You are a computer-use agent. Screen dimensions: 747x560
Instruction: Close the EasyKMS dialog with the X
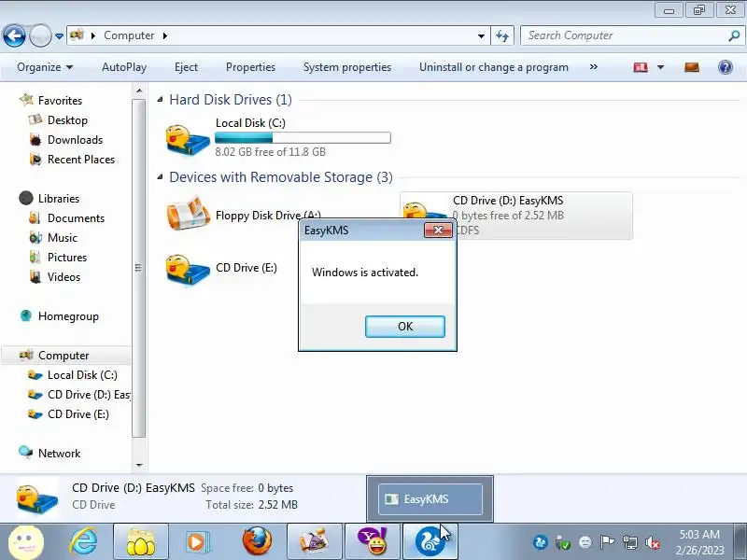click(438, 231)
